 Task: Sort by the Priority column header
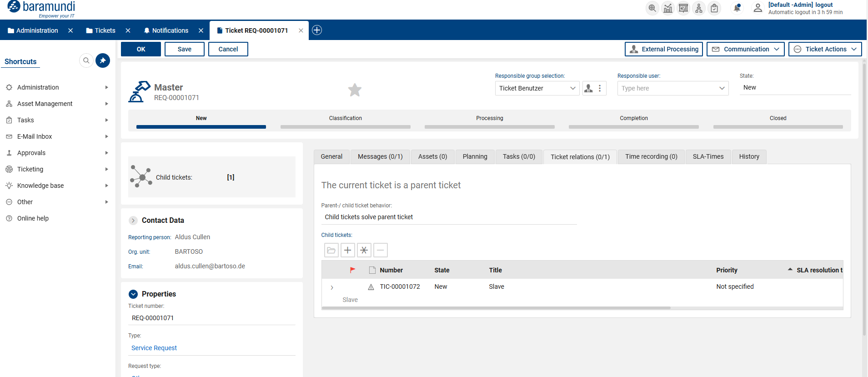pos(727,270)
